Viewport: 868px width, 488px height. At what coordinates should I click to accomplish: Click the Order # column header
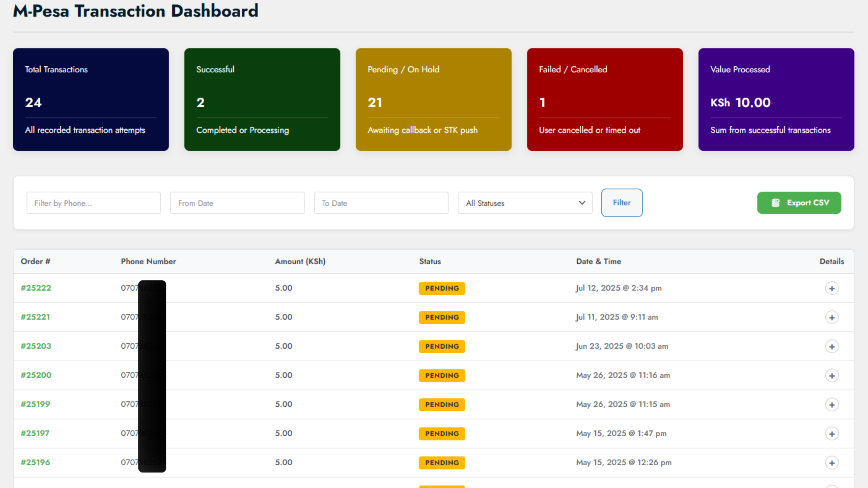(35, 261)
